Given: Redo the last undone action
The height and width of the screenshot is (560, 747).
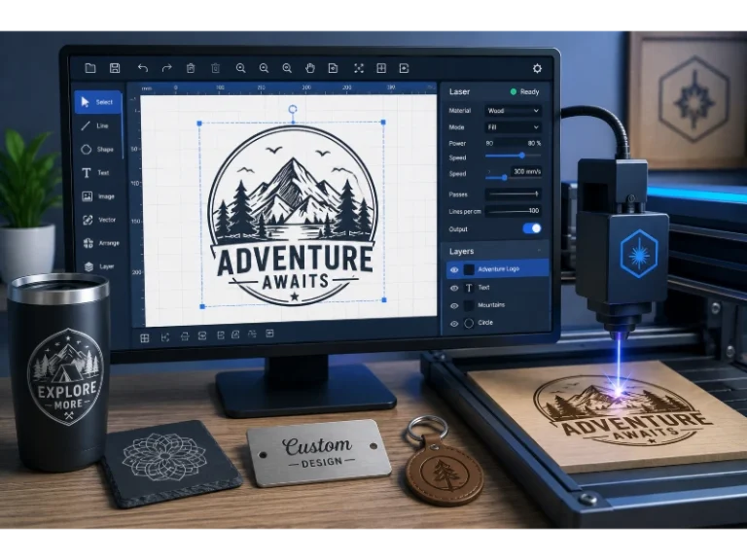Looking at the screenshot, I should [x=166, y=68].
